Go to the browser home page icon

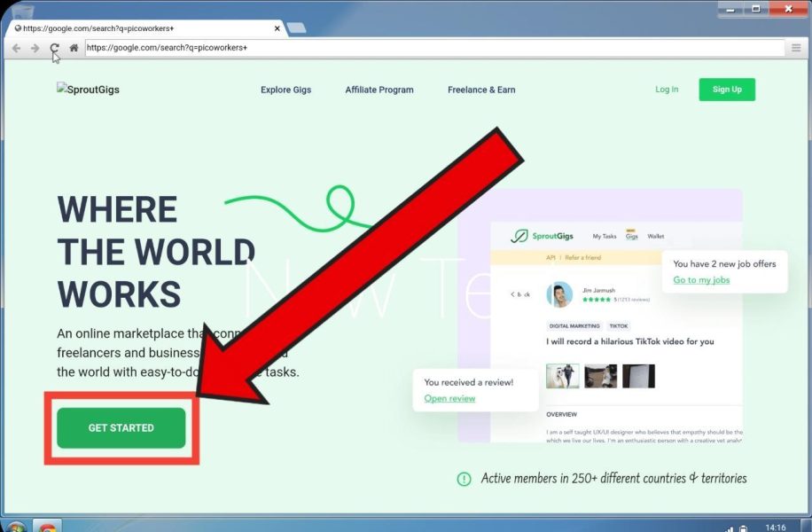coord(74,48)
